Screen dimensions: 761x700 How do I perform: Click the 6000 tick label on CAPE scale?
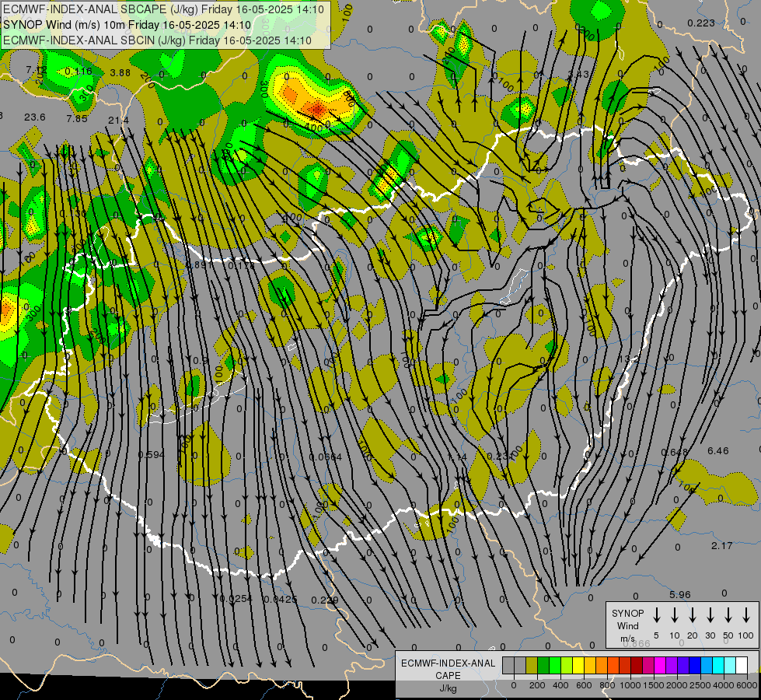tap(747, 685)
